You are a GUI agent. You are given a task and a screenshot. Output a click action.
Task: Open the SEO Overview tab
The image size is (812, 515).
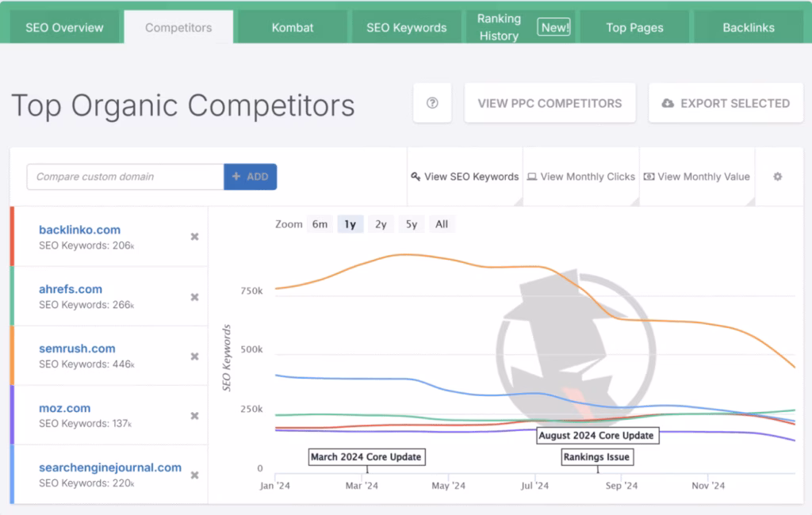point(64,28)
